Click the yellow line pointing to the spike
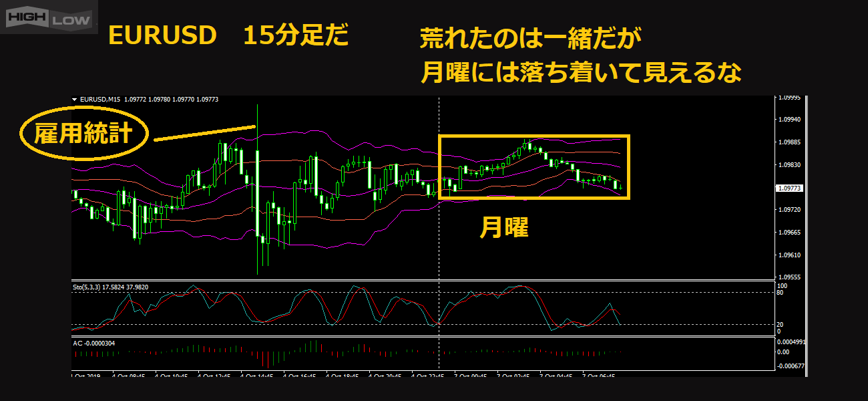 click(204, 133)
